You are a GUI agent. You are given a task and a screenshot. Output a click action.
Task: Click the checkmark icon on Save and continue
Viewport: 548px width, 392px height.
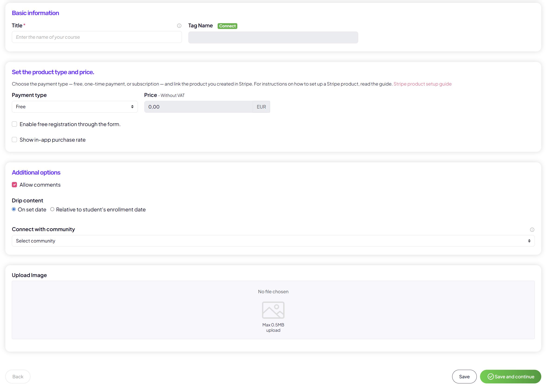point(490,376)
